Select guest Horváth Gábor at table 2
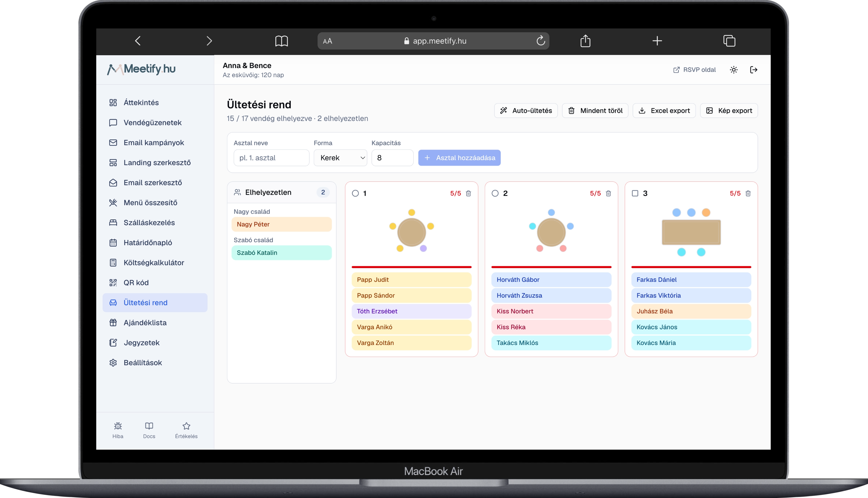 pyautogui.click(x=551, y=280)
